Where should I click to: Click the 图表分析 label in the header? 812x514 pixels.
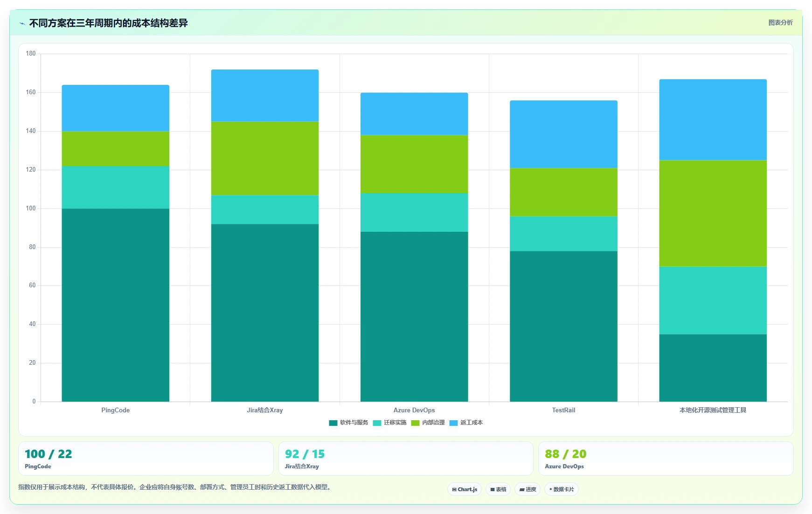pos(780,22)
